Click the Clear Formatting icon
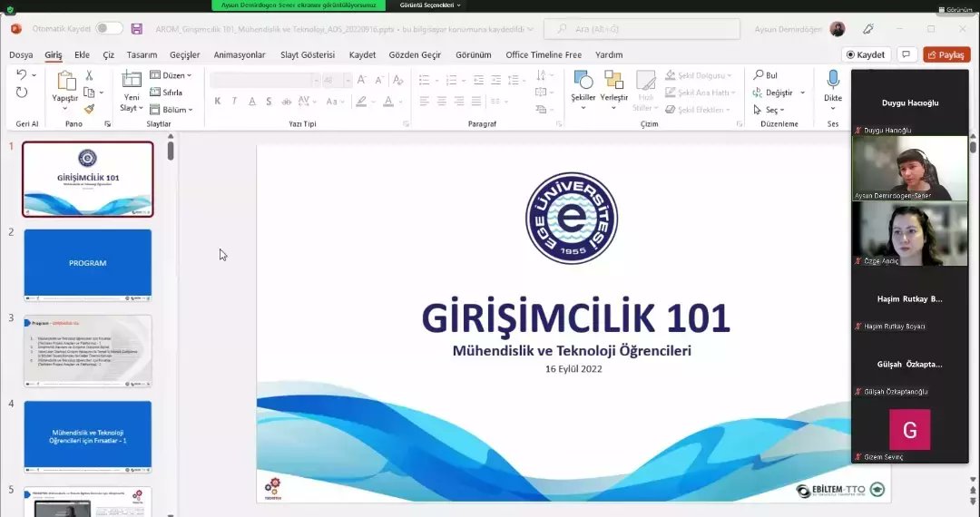Screen dimensions: 980x517 coord(397,80)
